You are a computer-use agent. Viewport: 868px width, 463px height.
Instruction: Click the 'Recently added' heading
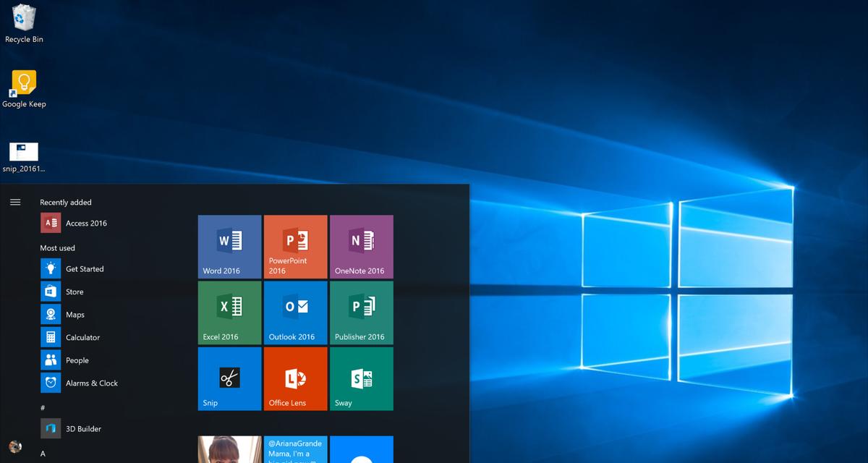[66, 203]
